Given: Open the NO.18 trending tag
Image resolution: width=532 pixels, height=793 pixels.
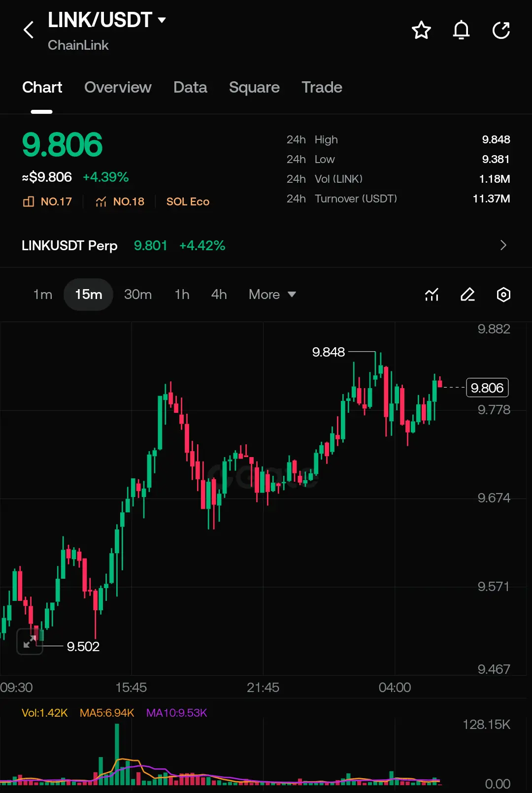Looking at the screenshot, I should coord(120,201).
